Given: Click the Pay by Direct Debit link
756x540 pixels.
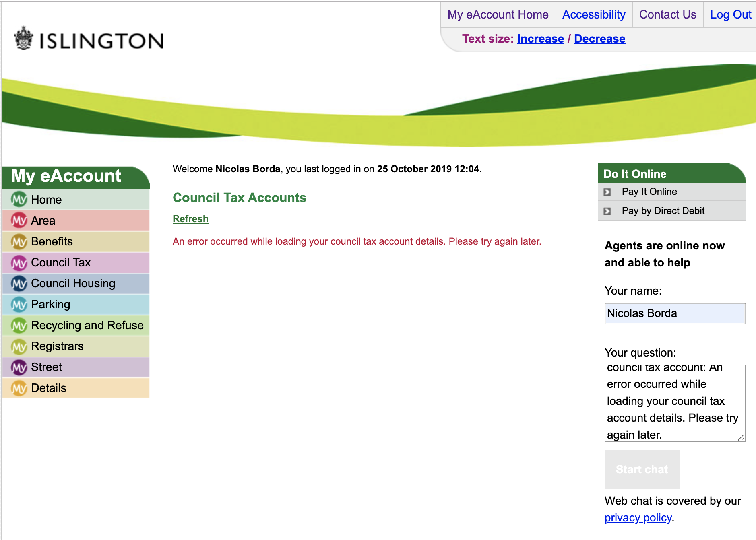Looking at the screenshot, I should (x=663, y=211).
